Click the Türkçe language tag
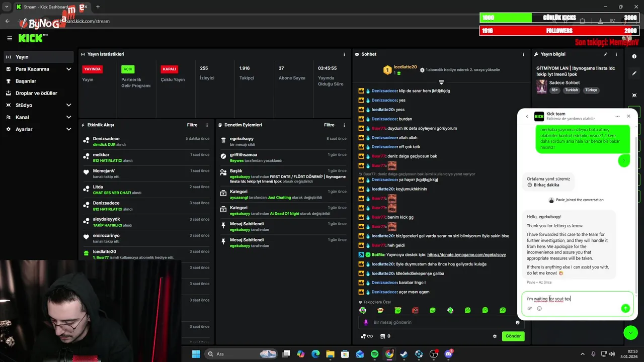This screenshot has width=644, height=362. tap(591, 90)
